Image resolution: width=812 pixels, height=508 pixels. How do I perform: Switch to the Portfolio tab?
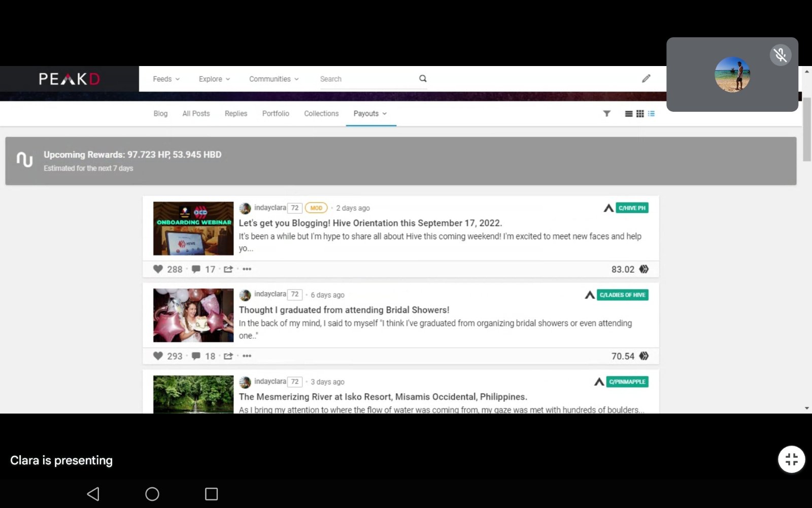[x=276, y=113]
